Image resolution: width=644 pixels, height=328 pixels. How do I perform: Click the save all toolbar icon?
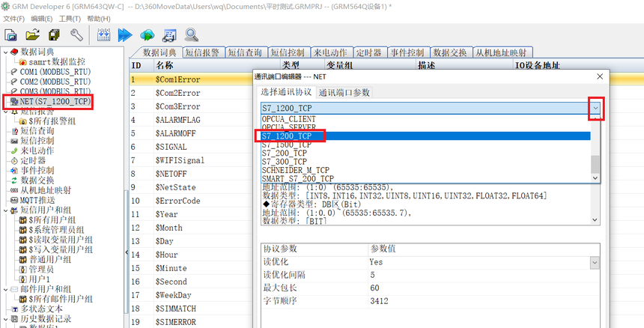54,34
